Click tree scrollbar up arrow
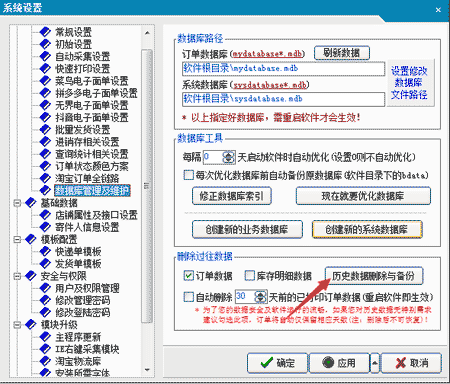 147,33
